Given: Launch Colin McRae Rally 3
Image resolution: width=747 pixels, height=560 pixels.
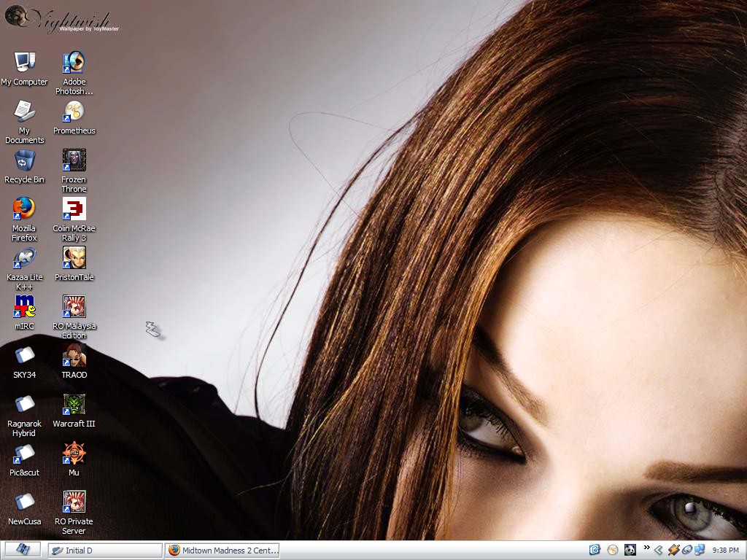Looking at the screenshot, I should (x=74, y=209).
